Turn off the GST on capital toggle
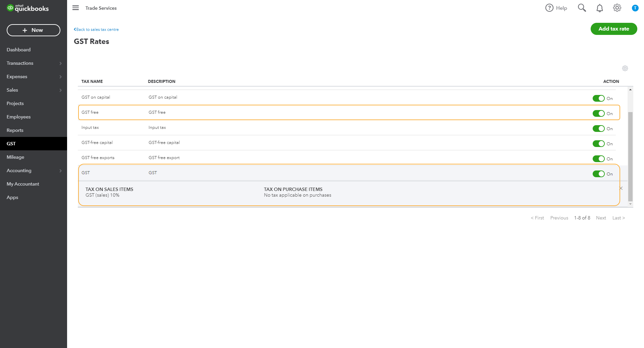 point(598,98)
